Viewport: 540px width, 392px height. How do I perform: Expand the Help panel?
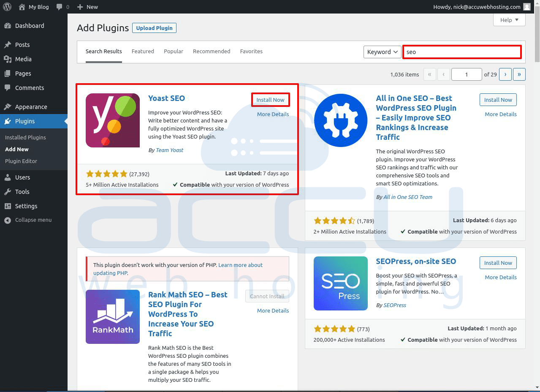(509, 20)
